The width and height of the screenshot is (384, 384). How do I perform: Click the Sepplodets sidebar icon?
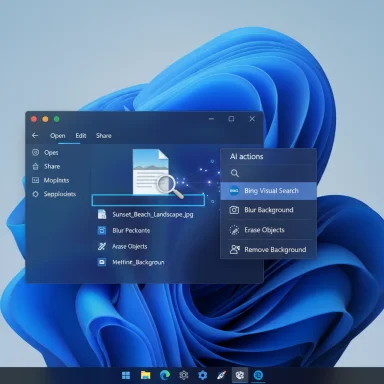pyautogui.click(x=35, y=194)
